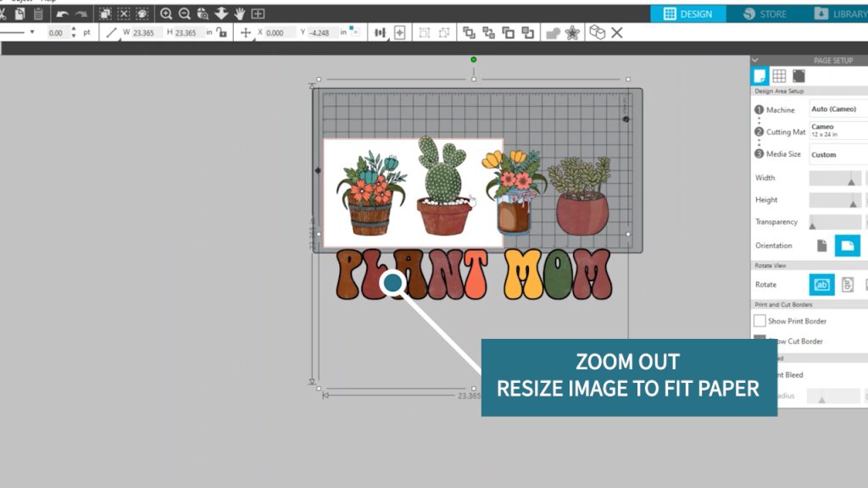Click the Fit to Page icon

(x=258, y=14)
